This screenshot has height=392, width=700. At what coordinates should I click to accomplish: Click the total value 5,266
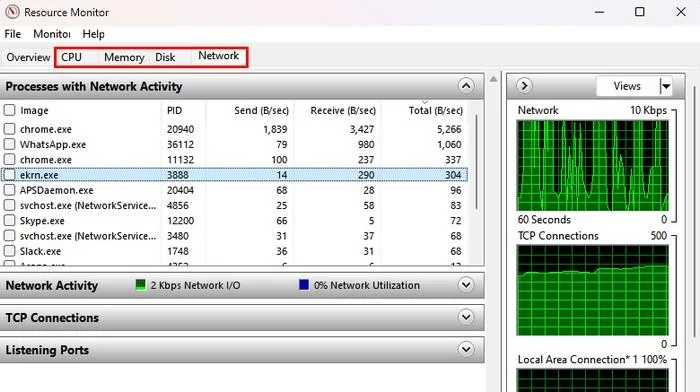click(x=449, y=129)
